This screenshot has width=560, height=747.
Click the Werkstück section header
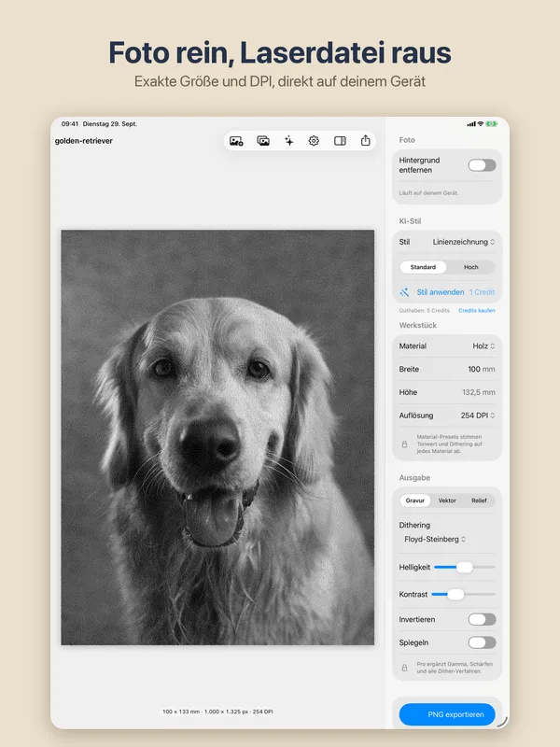click(417, 325)
